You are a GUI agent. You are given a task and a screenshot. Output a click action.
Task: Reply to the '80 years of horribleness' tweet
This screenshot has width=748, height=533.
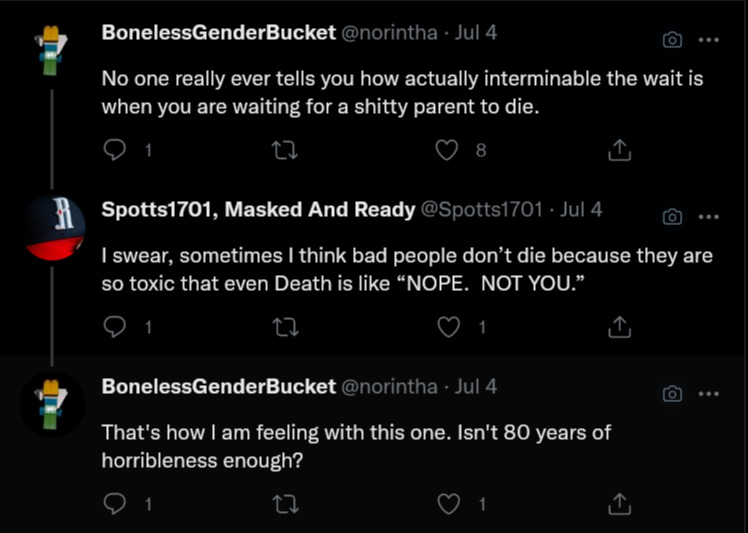pos(114,504)
